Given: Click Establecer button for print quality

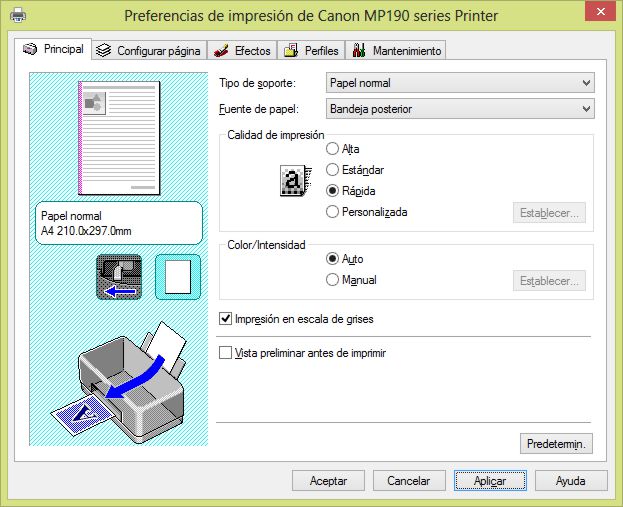Looking at the screenshot, I should point(549,213).
